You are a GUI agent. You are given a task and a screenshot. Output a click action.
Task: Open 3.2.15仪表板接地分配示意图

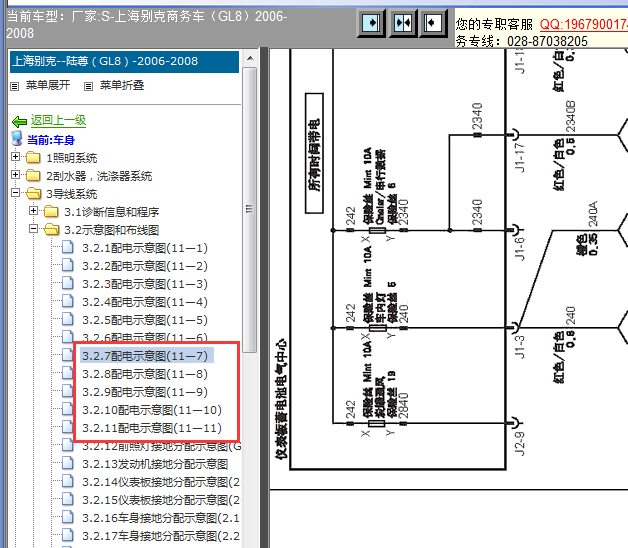(161, 500)
